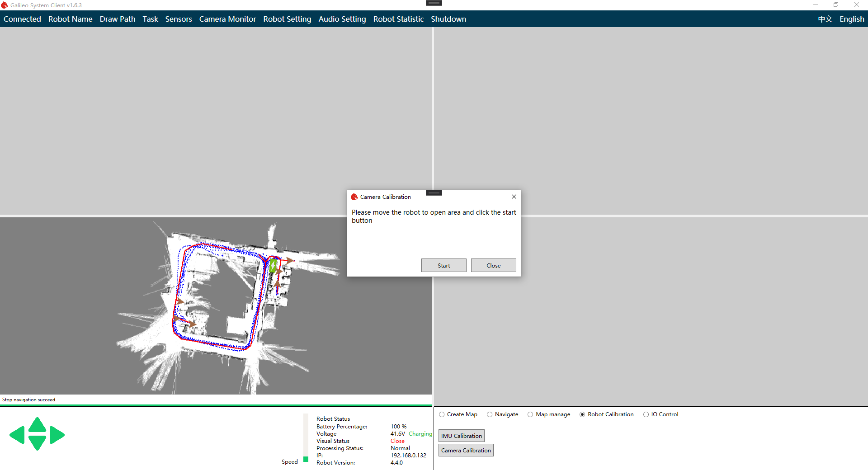Image resolution: width=868 pixels, height=470 pixels.
Task: Choose the Map manage radio option
Action: (530, 414)
